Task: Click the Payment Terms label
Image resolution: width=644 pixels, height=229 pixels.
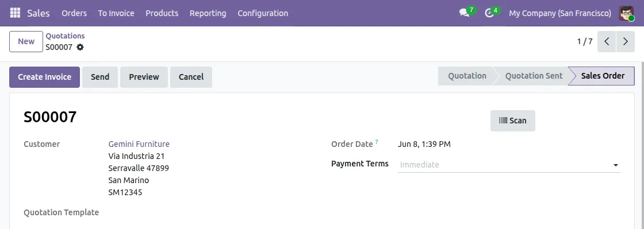Action: tap(360, 164)
